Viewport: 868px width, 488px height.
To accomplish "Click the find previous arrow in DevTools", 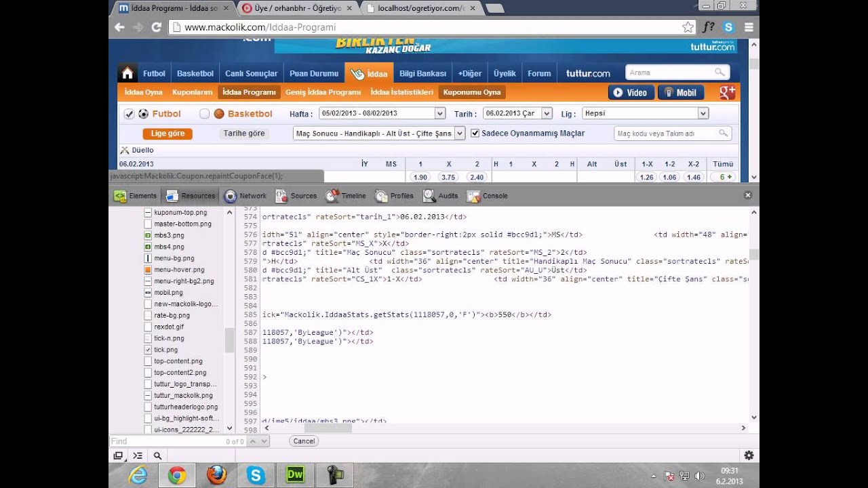I will click(252, 441).
